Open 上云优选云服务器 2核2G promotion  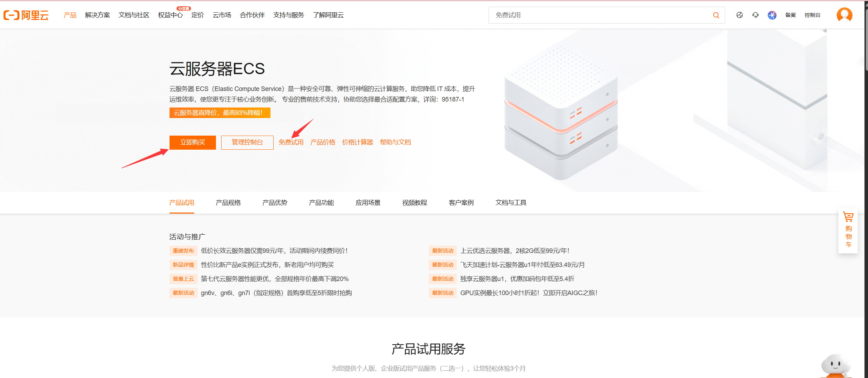click(515, 251)
